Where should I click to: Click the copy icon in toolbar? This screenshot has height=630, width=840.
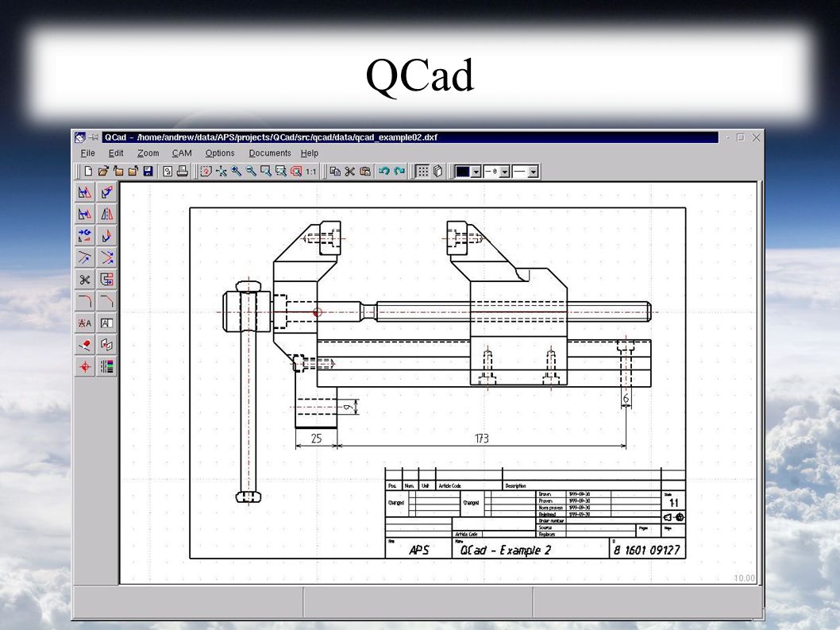coord(335,171)
